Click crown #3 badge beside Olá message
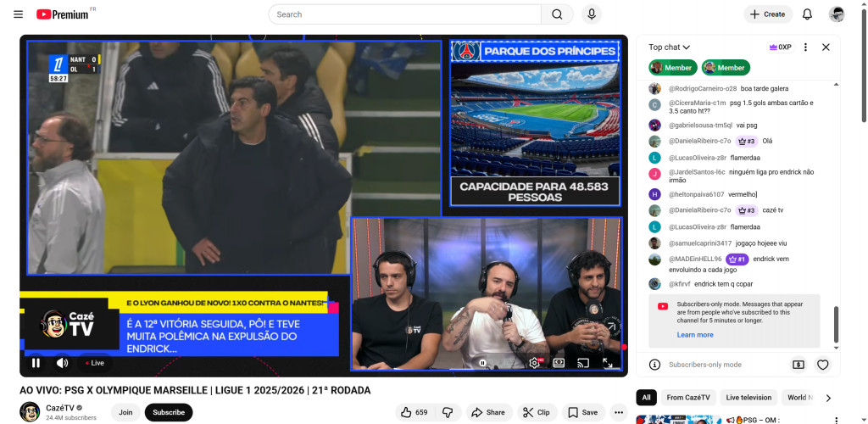 [x=746, y=141]
